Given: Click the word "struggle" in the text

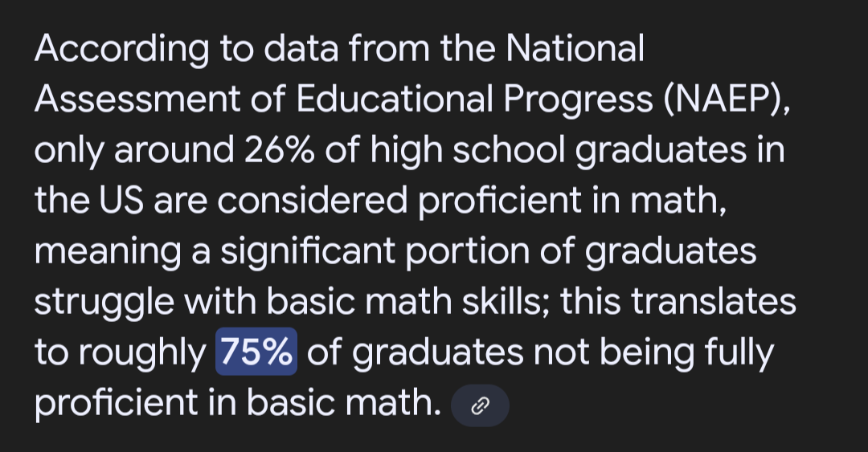Looking at the screenshot, I should tap(104, 303).
